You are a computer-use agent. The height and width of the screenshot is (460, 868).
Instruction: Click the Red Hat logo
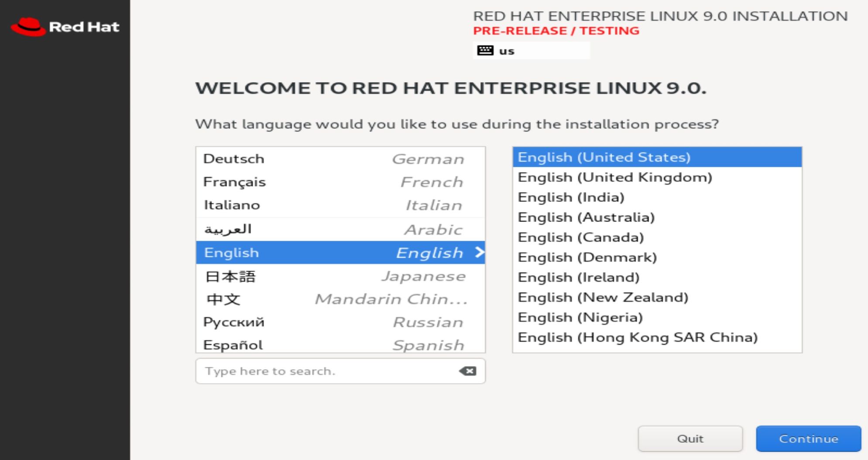(x=65, y=27)
